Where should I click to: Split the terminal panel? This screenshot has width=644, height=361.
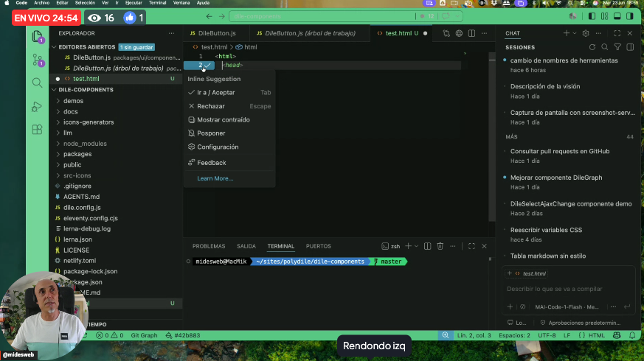click(428, 246)
